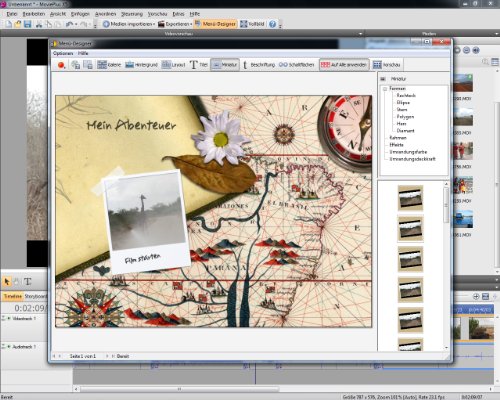Click the Hintergrund toolbar button
The width and height of the screenshot is (500, 400).
coord(141,65)
